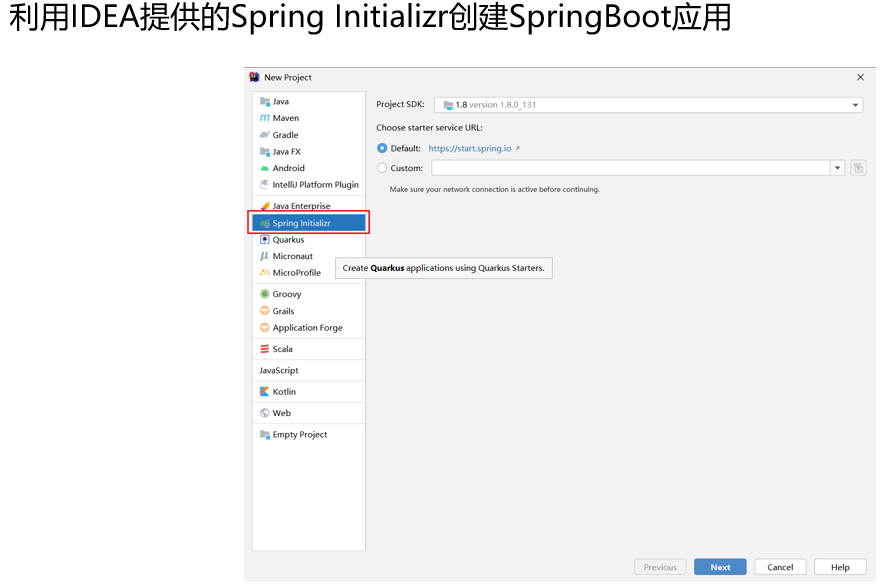Choose the Kotlin project type
882x586 pixels.
coord(308,391)
